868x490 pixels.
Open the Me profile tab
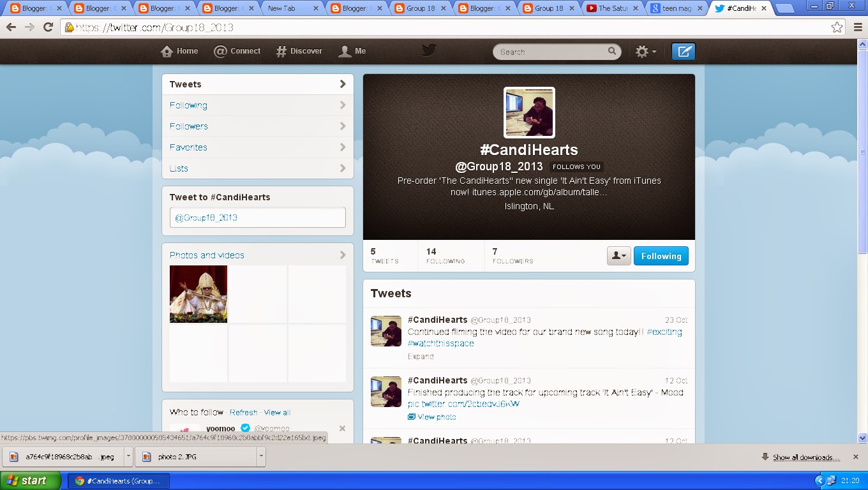[352, 52]
